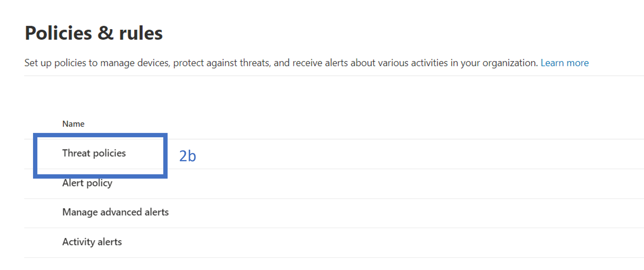644x270 pixels.
Task: Click the blue 2b annotation label
Action: pyautogui.click(x=187, y=156)
